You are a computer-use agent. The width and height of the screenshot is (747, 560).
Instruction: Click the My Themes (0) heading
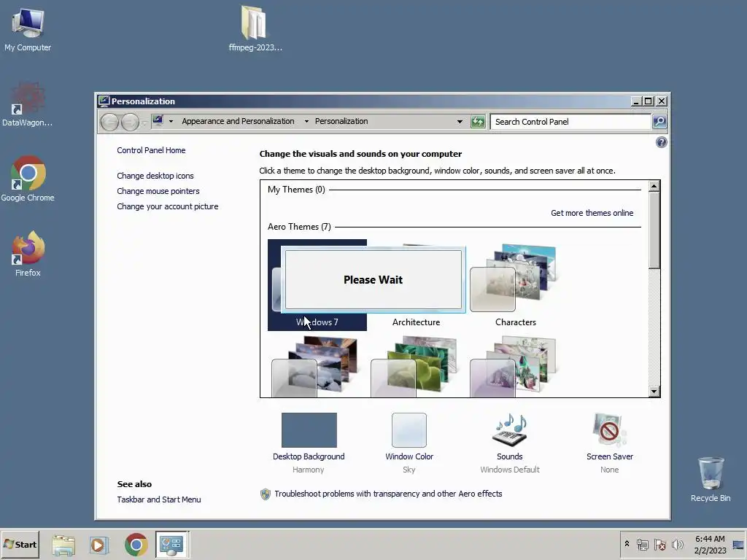pyautogui.click(x=296, y=190)
